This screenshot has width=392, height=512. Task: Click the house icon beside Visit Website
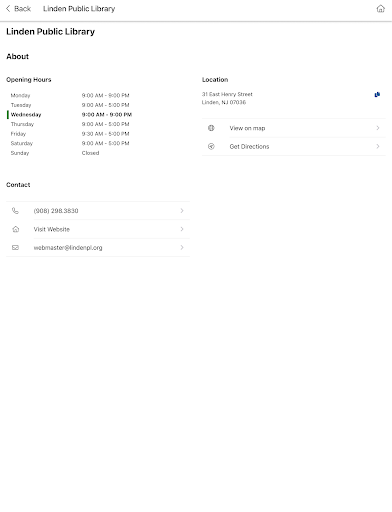pyautogui.click(x=15, y=229)
